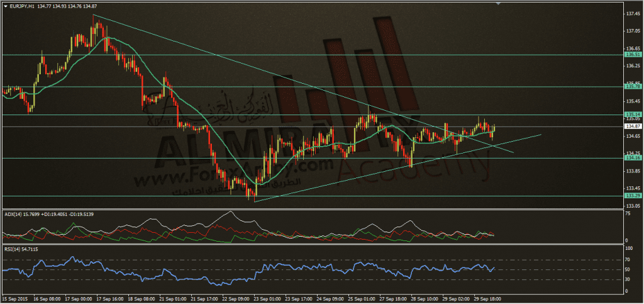This screenshot has width=644, height=304.
Task: Select the 133.29 price level label
Action: tap(633, 196)
